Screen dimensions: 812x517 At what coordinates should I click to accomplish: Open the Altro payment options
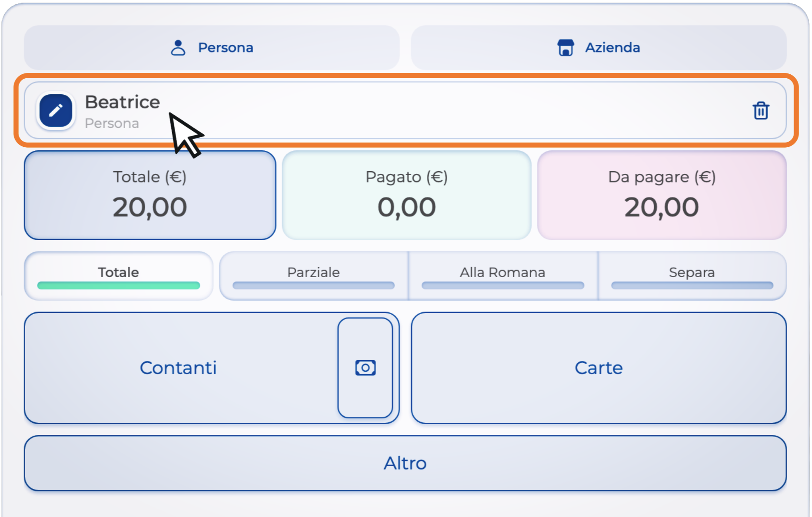click(405, 463)
